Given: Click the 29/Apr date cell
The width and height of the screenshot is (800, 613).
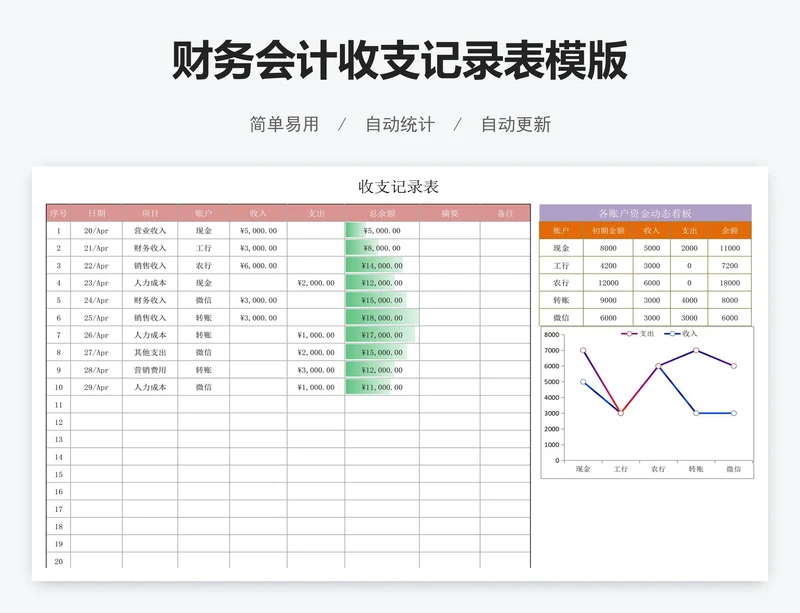Looking at the screenshot, I should [x=96, y=387].
